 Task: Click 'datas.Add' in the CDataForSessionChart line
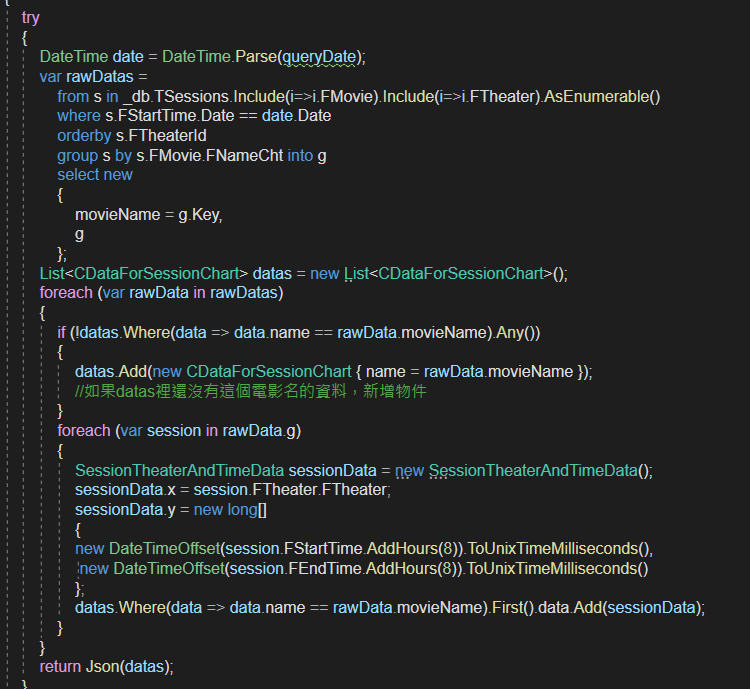tap(111, 372)
